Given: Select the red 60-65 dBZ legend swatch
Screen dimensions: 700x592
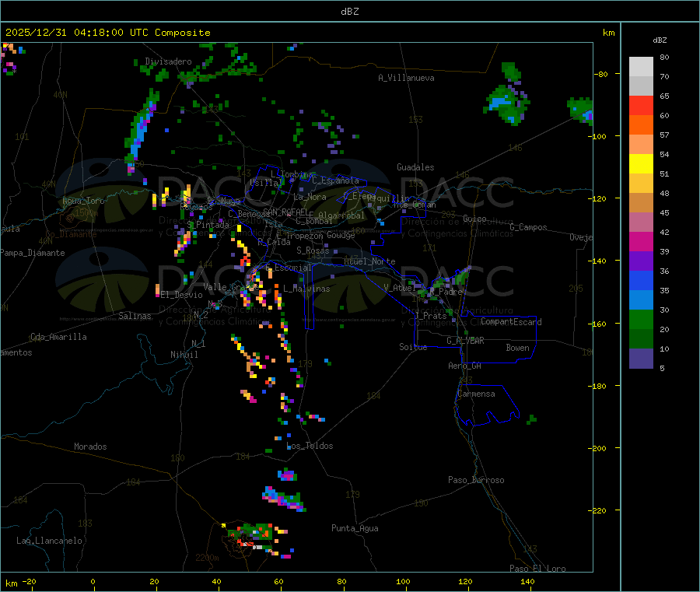Looking at the screenshot, I should pos(641,106).
